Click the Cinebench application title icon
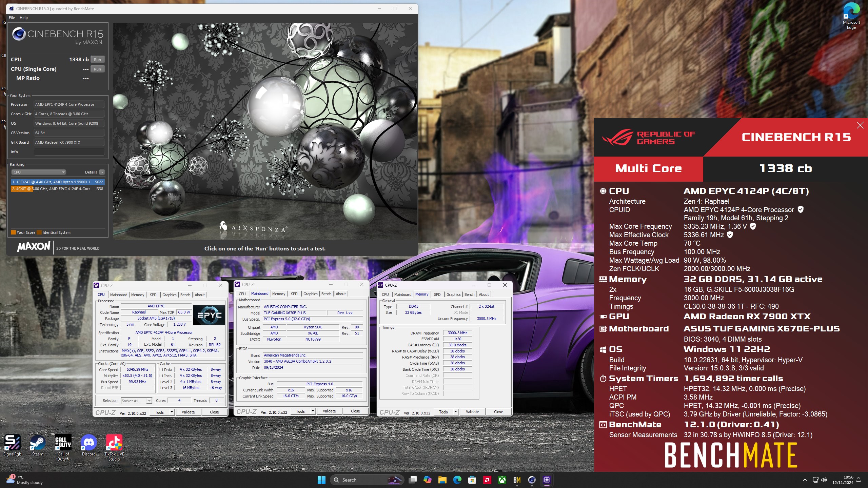Image resolution: width=868 pixels, height=488 pixels. coord(12,8)
